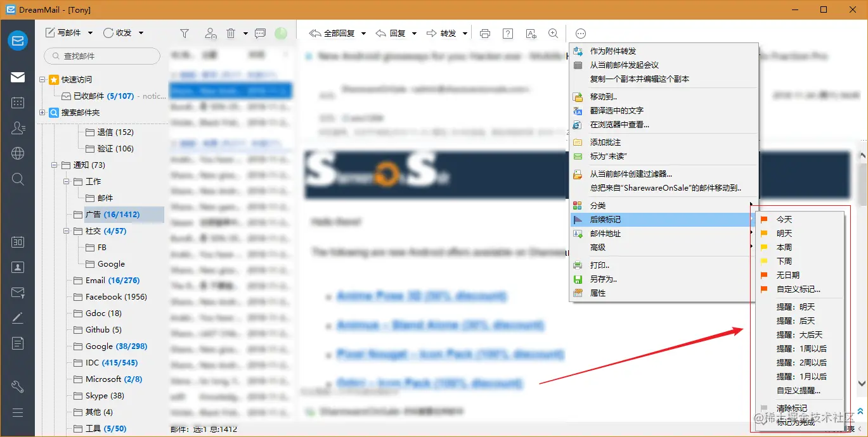Click the question mark page icon
The image size is (868, 437).
pos(508,33)
